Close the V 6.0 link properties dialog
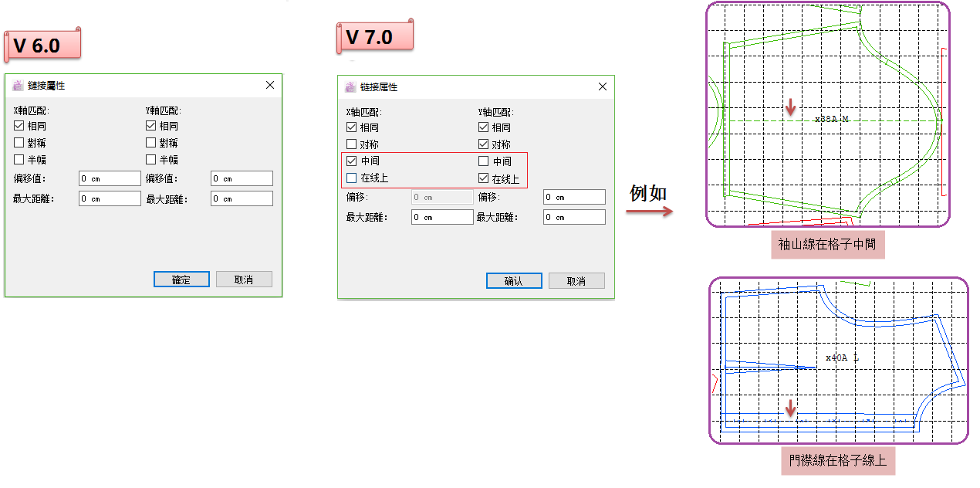The image size is (980, 488). 269,86
